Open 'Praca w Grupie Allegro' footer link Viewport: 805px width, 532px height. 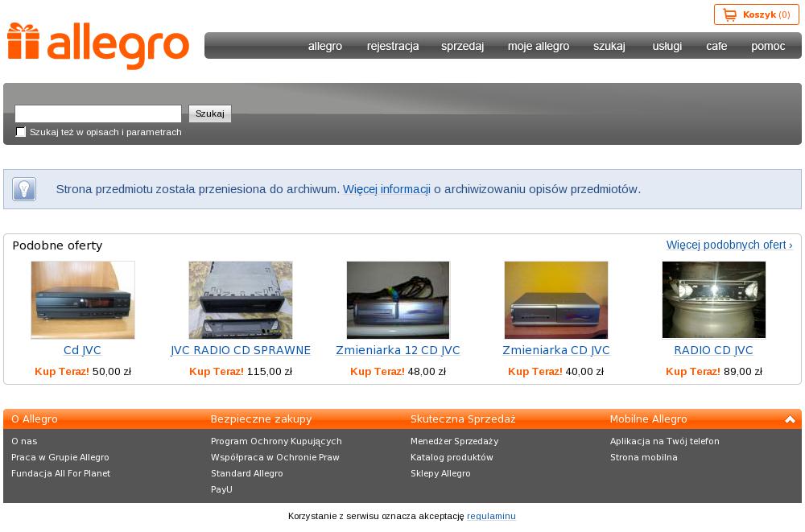click(60, 457)
